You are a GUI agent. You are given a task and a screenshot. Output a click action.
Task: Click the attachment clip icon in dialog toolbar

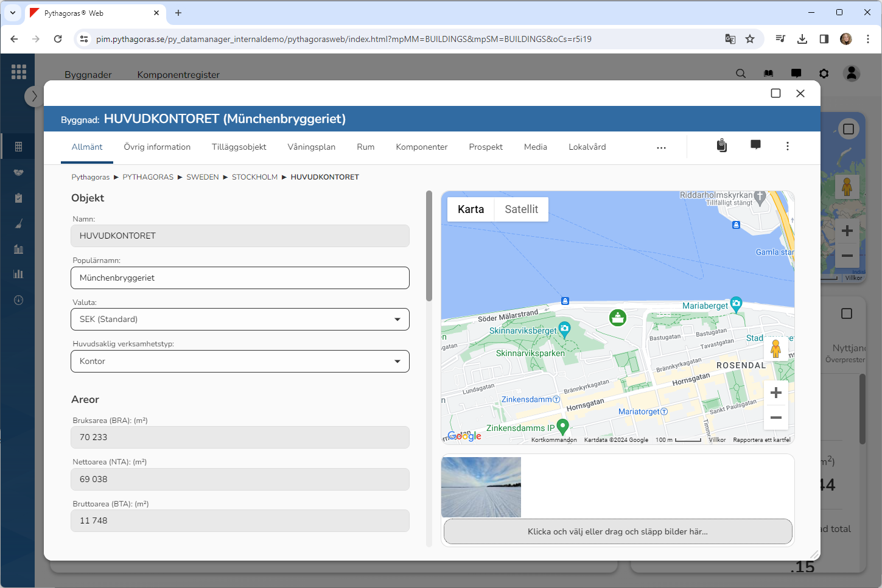[721, 145]
